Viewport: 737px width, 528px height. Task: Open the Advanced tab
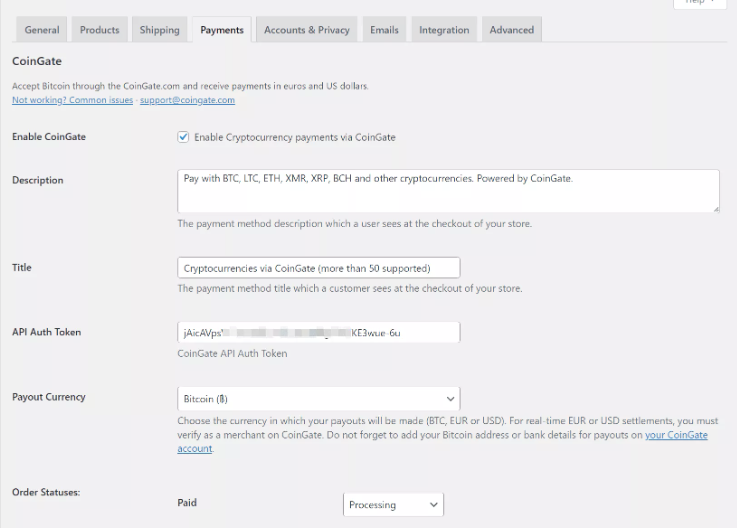[x=512, y=30]
